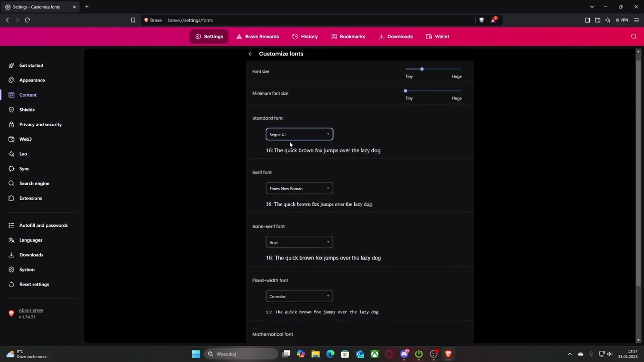Open Leo settings in sidebar
This screenshot has height=362, width=644.
click(23, 154)
